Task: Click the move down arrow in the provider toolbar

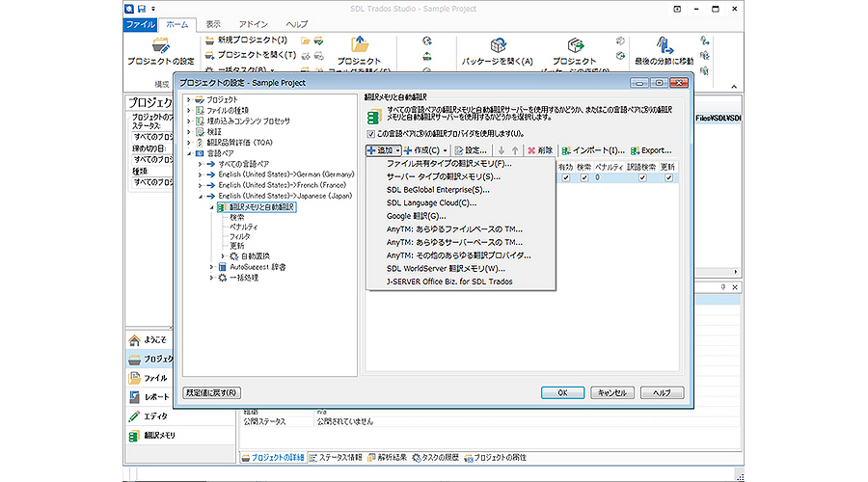Action: click(x=501, y=150)
